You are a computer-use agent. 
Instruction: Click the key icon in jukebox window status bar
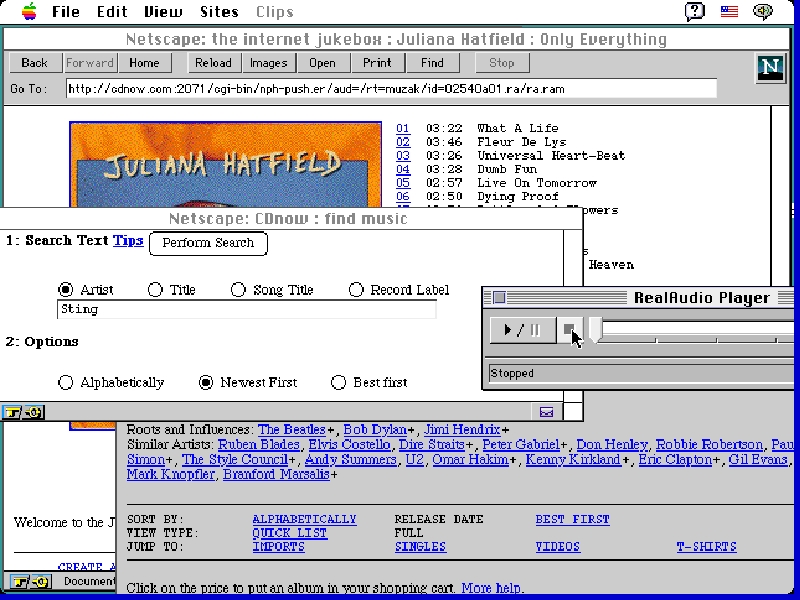click(x=19, y=582)
